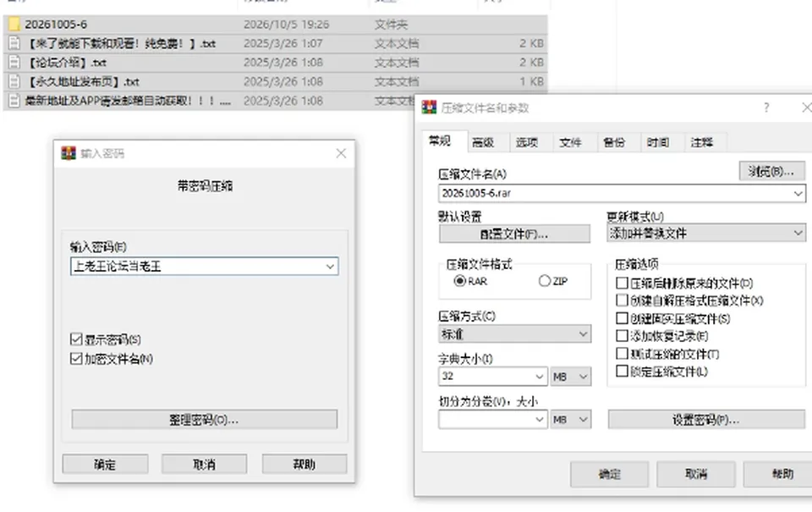Open the MB unit dropdown beside volume size
The image size is (812, 512).
pos(571,419)
